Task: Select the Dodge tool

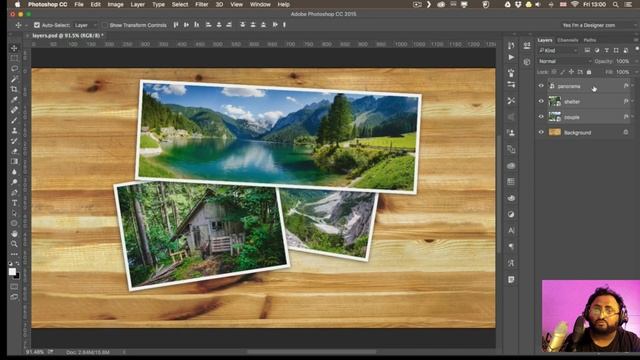Action: pos(14,182)
